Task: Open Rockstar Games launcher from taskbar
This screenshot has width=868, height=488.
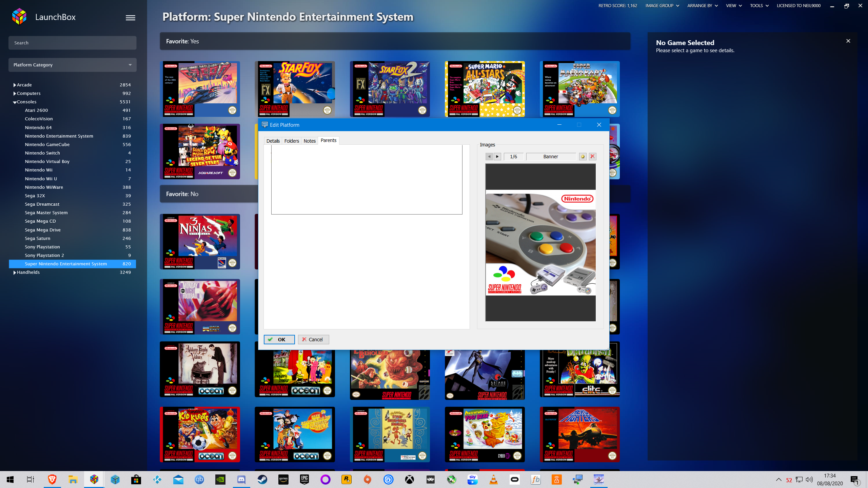Action: pos(346,480)
